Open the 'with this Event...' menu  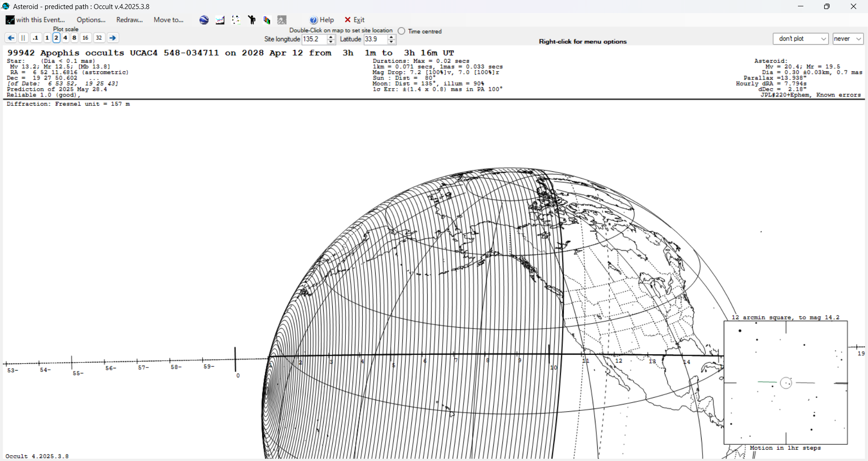click(36, 20)
